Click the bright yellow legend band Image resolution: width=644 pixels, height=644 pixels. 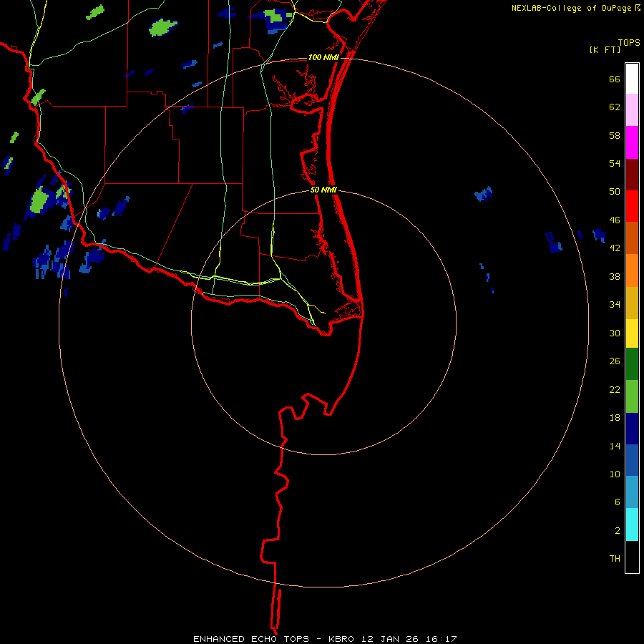coord(632,333)
